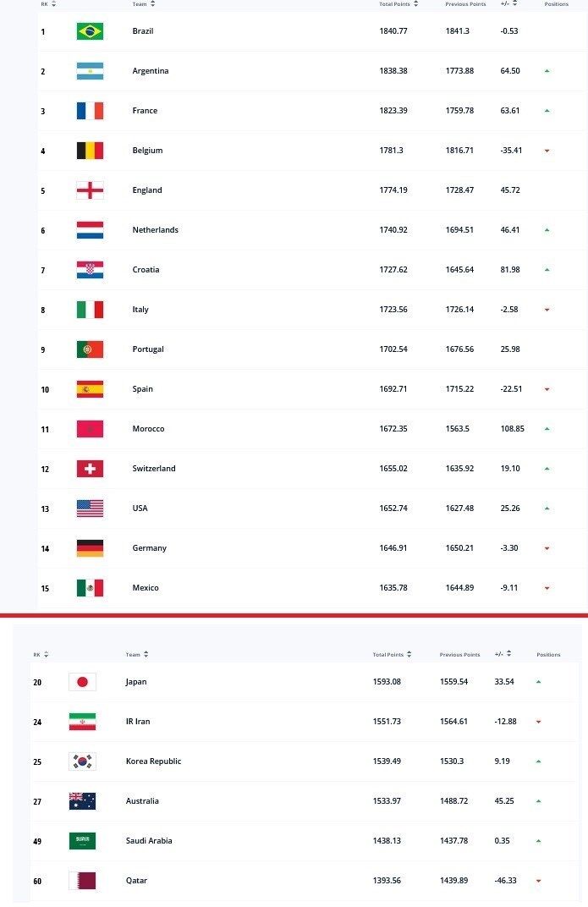Click the Japan flag icon
Viewport: 588px width, 907px height.
(82, 682)
